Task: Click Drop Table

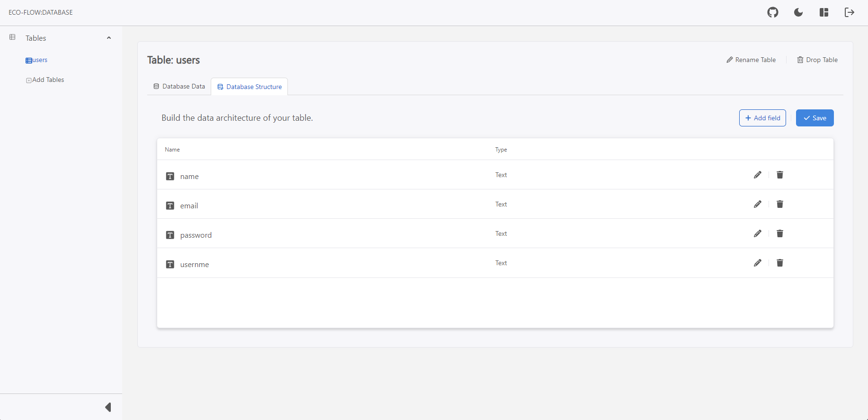Action: 817,60
